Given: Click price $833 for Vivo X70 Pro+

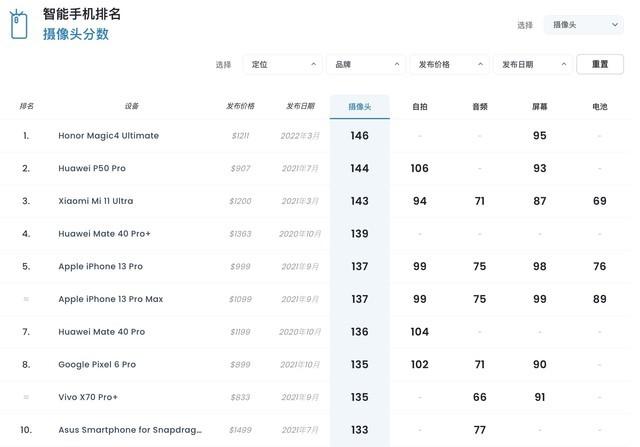Looking at the screenshot, I should (x=240, y=397).
